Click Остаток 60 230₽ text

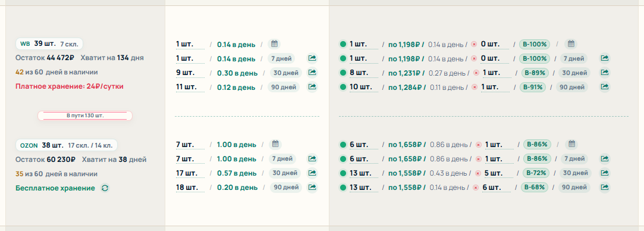pos(45,159)
